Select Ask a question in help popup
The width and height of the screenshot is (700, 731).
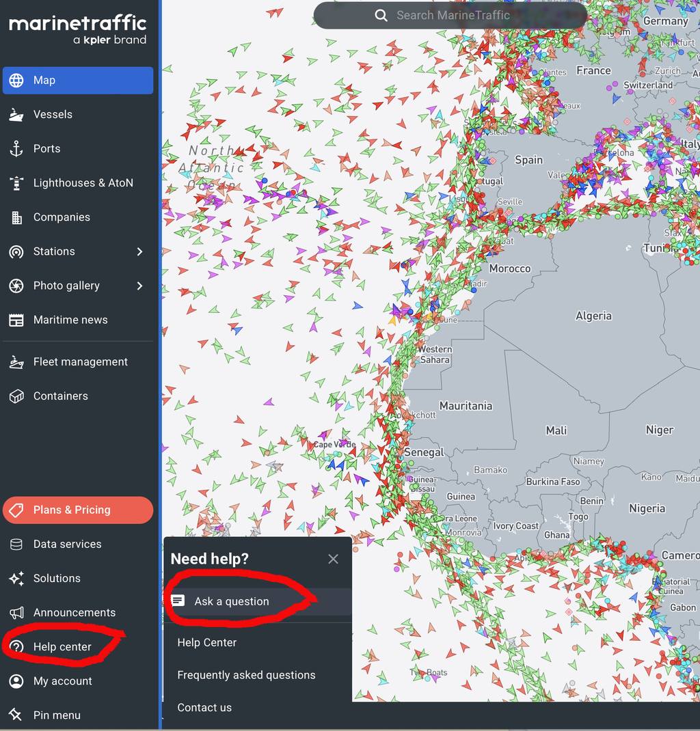[x=231, y=602]
